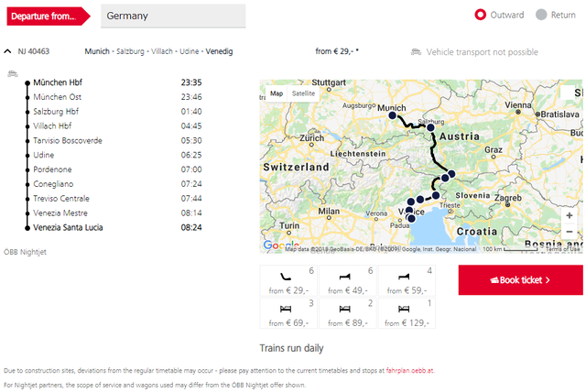Zoom out on the map
Image resolution: width=586 pixels, height=392 pixels.
pyautogui.click(x=570, y=232)
